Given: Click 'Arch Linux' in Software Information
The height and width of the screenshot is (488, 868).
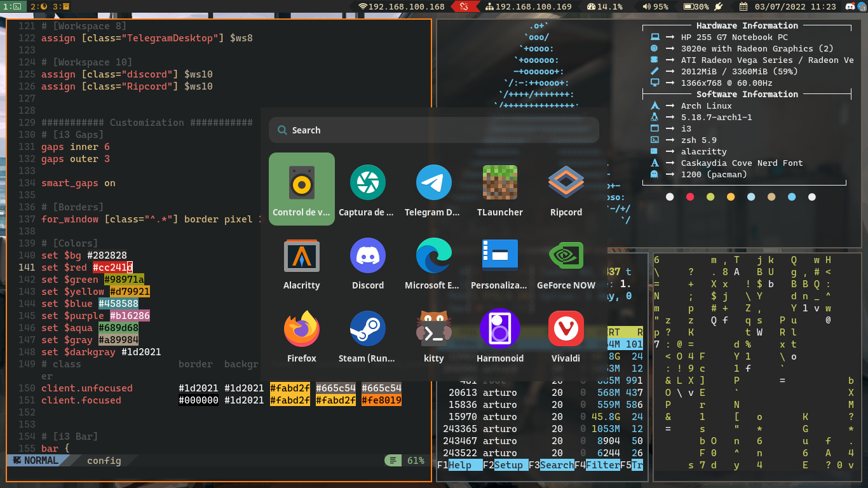Looking at the screenshot, I should 707,105.
